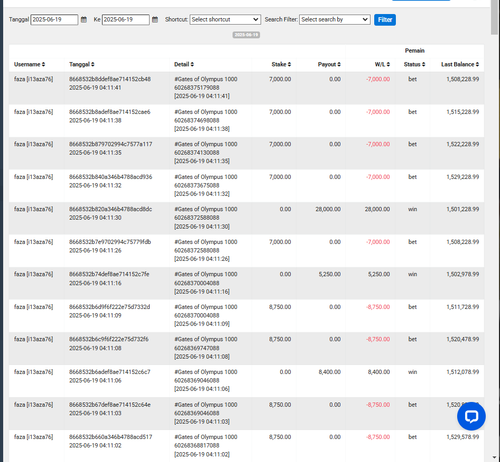Click last balance 1,529,578.99
Image resolution: width=500 pixels, height=462 pixels.
(463, 437)
